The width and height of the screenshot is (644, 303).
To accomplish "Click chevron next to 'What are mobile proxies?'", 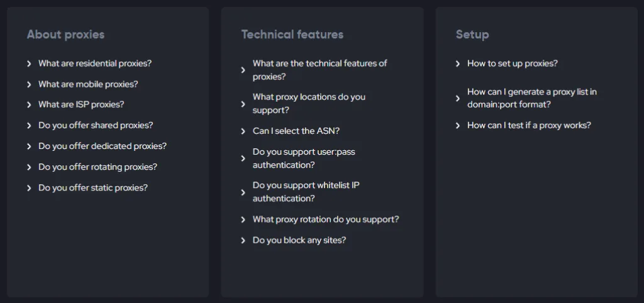I will [29, 84].
